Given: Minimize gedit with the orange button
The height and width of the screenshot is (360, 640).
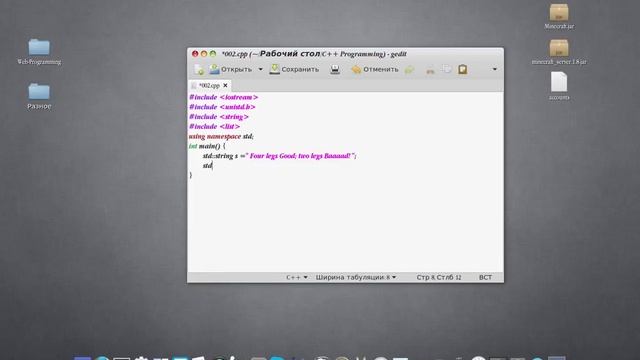Looking at the screenshot, I should (x=204, y=54).
